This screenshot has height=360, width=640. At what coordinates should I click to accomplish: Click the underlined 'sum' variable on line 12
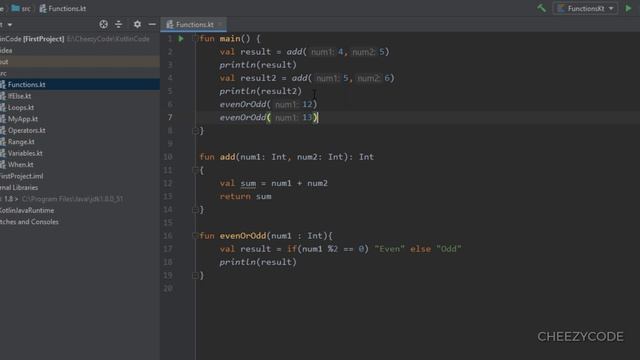(248, 183)
